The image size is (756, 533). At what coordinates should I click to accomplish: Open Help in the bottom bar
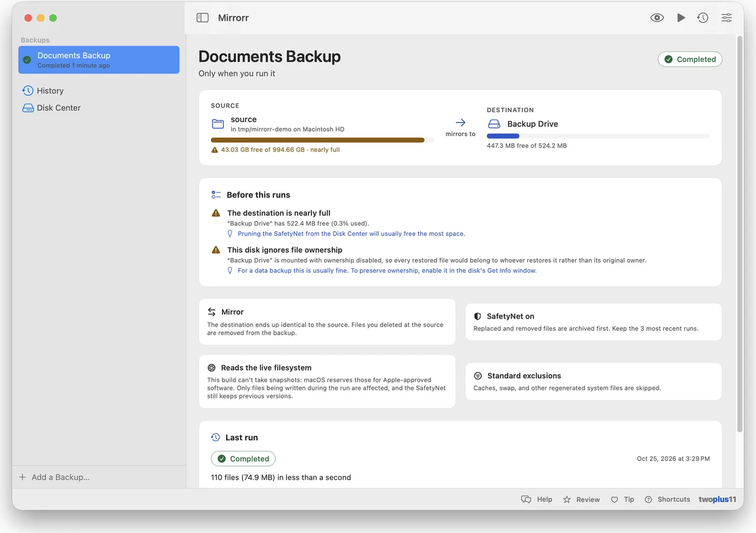click(x=536, y=500)
